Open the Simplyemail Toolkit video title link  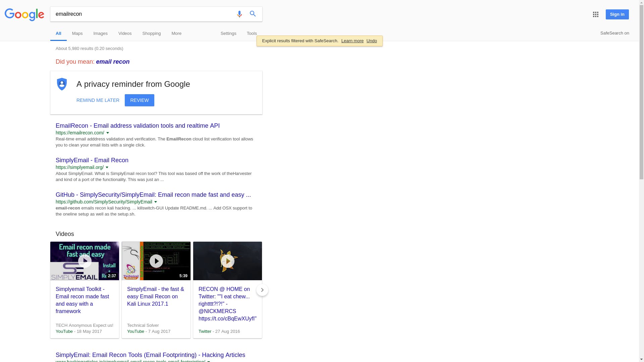point(83,300)
